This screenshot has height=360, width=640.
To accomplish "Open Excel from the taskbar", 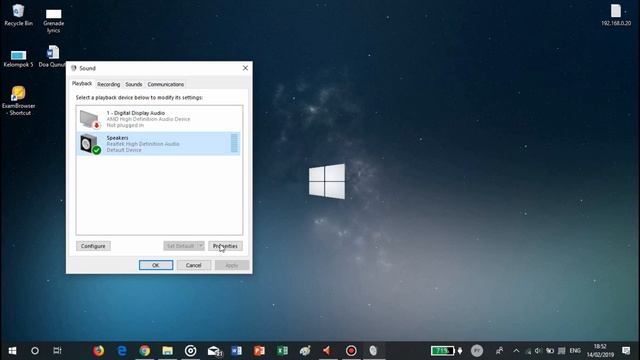I will point(282,351).
